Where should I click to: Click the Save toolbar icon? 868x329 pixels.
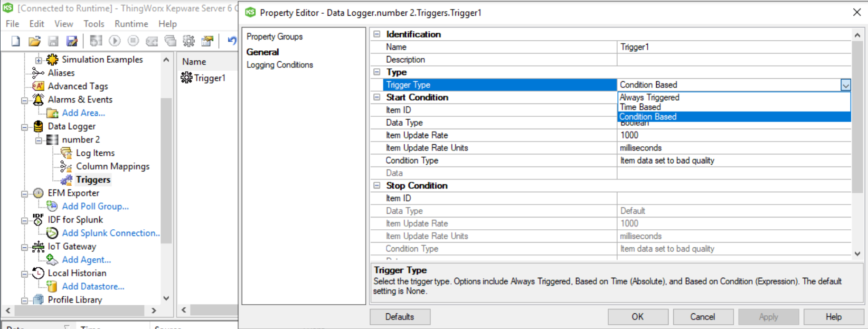point(53,41)
